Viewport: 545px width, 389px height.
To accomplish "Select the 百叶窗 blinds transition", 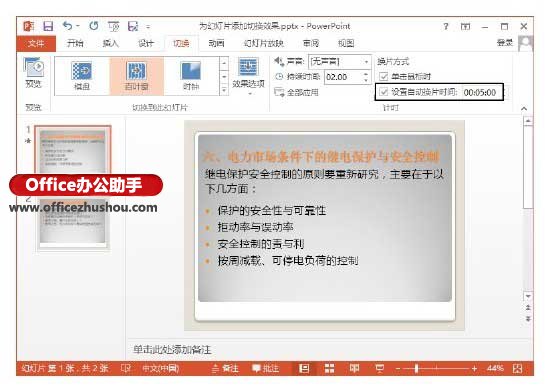I will 137,76.
